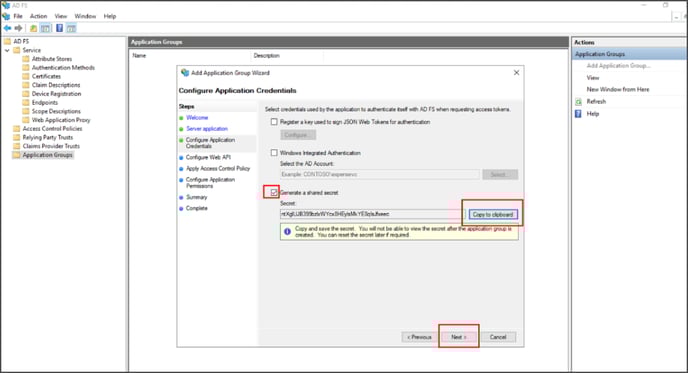Viewport: 688px width, 373px height.
Task: Open the File menu
Action: point(18,16)
